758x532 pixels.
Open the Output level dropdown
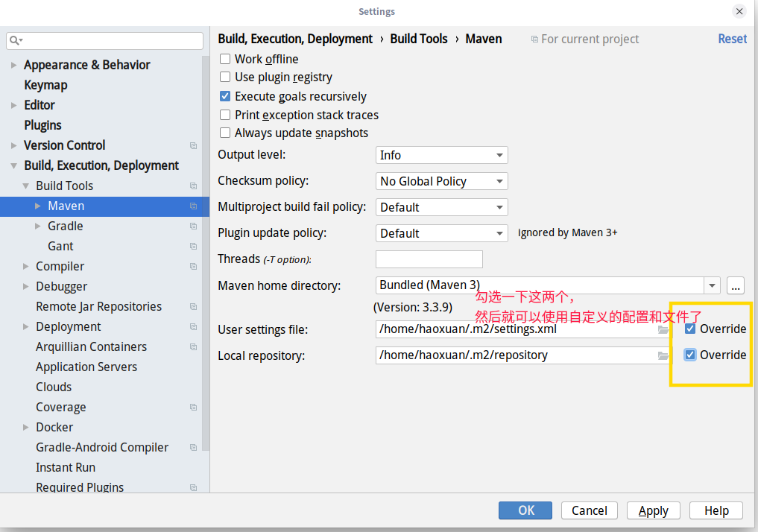click(x=441, y=154)
